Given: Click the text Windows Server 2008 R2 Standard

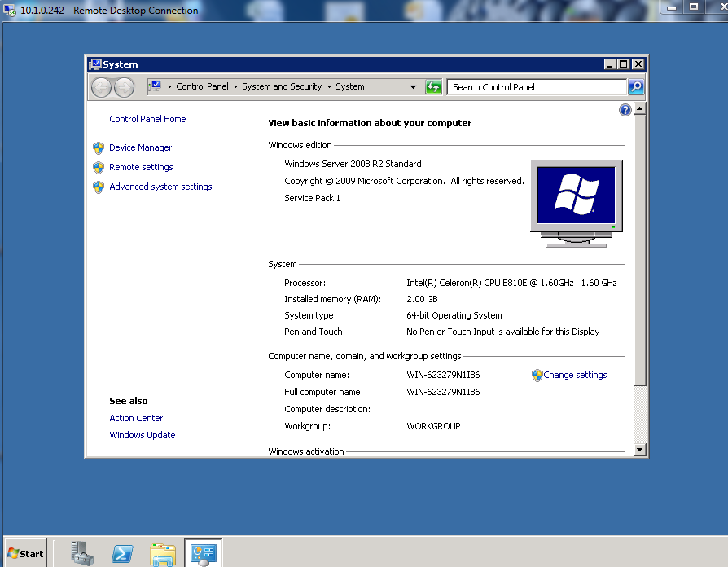Looking at the screenshot, I should (353, 164).
